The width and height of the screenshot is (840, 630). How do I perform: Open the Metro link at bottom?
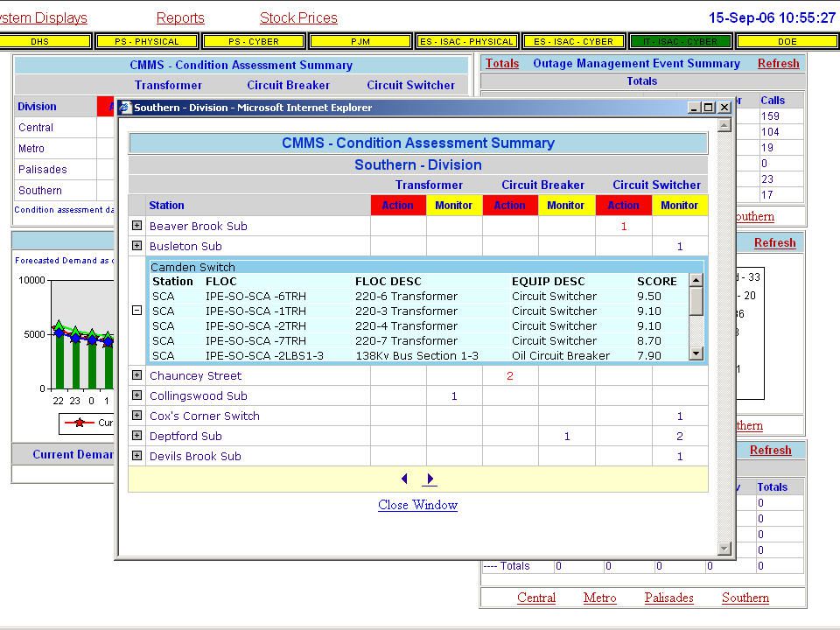[x=600, y=598]
